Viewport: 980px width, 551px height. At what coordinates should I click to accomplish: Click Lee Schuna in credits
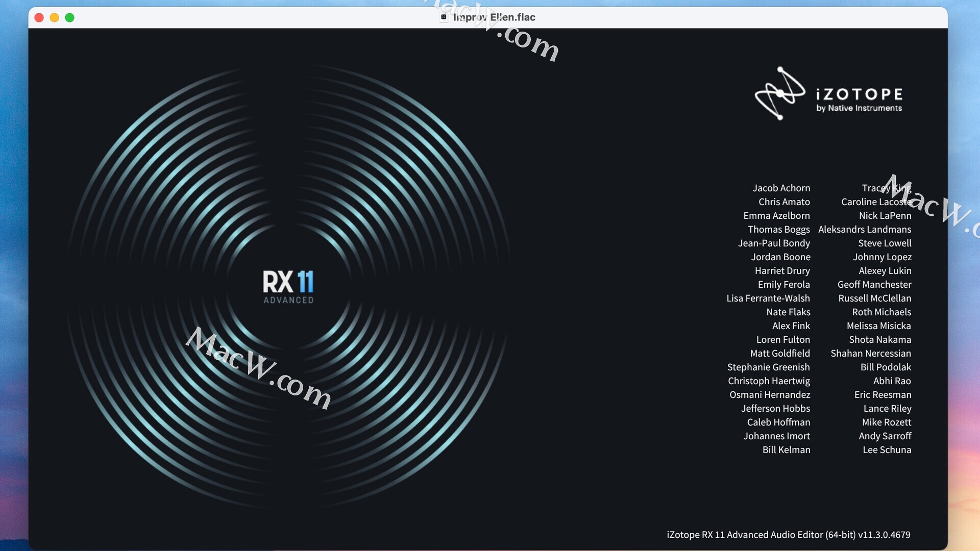[887, 450]
